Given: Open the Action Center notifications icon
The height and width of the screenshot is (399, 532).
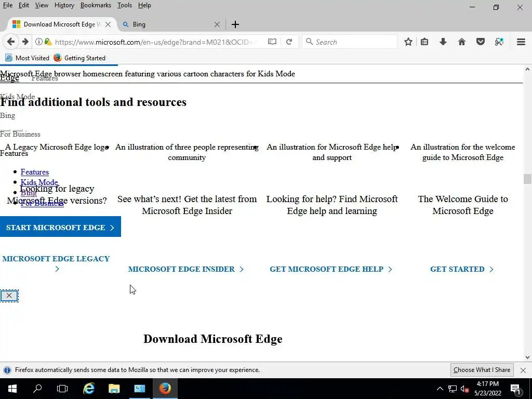Looking at the screenshot, I should coord(515,389).
